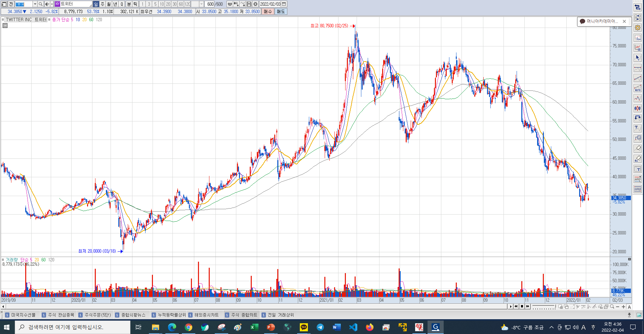Click the A auto-scale icon below chart
This screenshot has width=644, height=334.
(x=629, y=306)
